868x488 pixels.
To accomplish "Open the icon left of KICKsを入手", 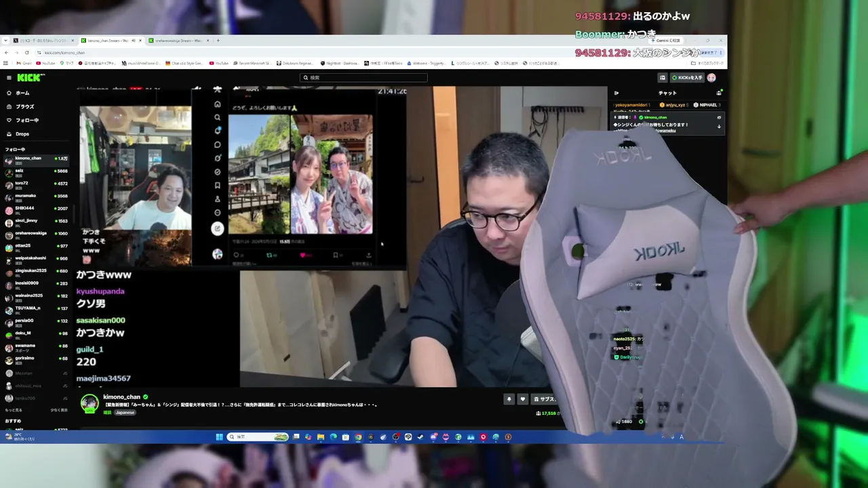I will tap(663, 78).
